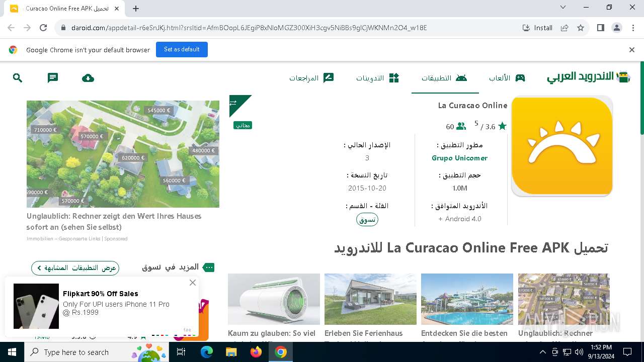
Task: Launch Firefox from the taskbar
Action: click(256, 352)
